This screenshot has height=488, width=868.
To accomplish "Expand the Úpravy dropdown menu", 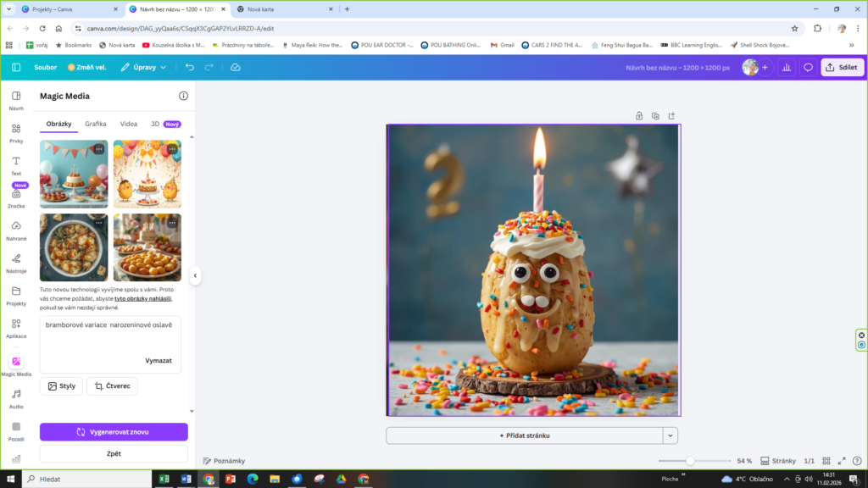I will click(143, 67).
